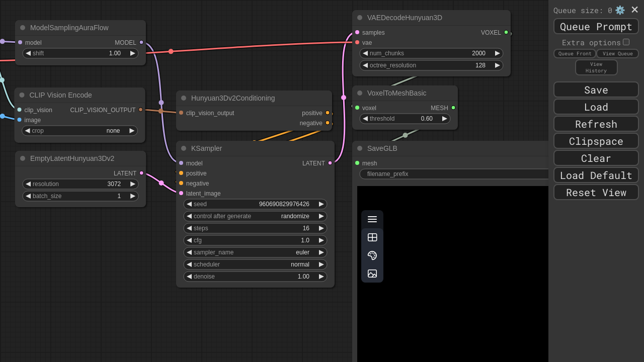Click the Load Default button
Screen dimensions: 644x362
596,175
